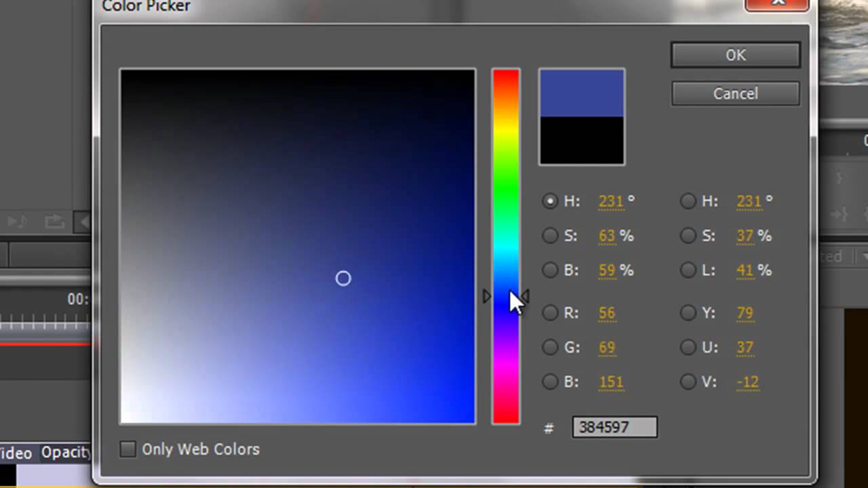
Task: Click the brightness value 59
Action: tap(607, 270)
